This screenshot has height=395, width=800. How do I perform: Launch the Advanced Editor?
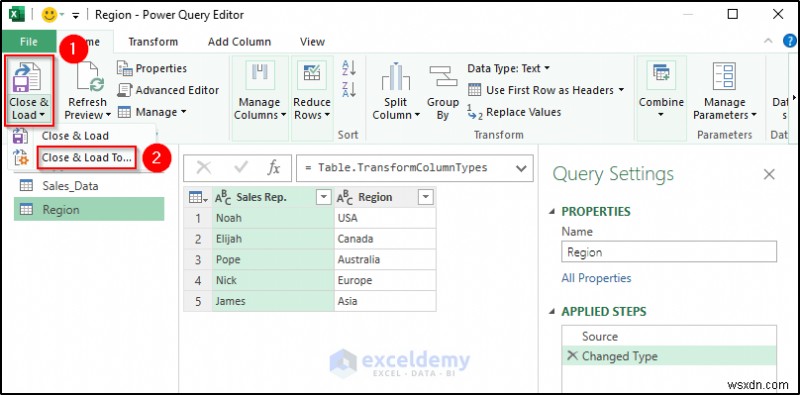click(168, 90)
